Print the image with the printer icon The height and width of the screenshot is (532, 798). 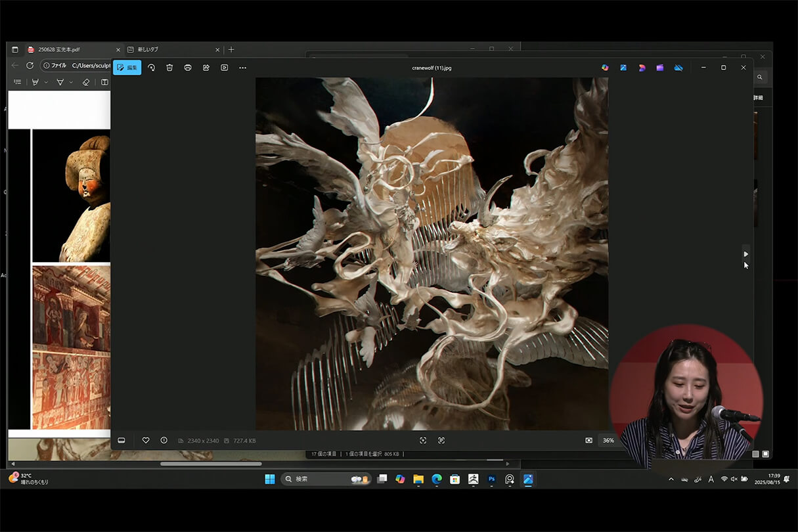[x=188, y=68]
